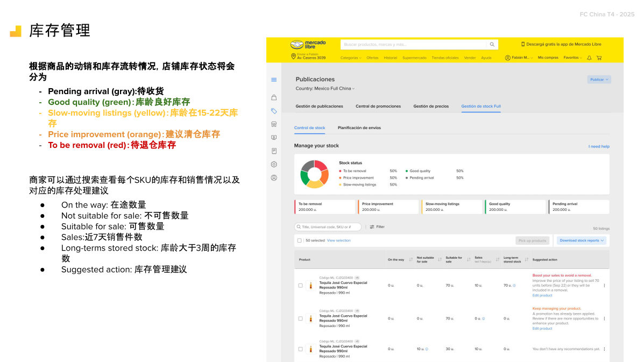
Task: Click the View selection link
Action: tap(339, 240)
